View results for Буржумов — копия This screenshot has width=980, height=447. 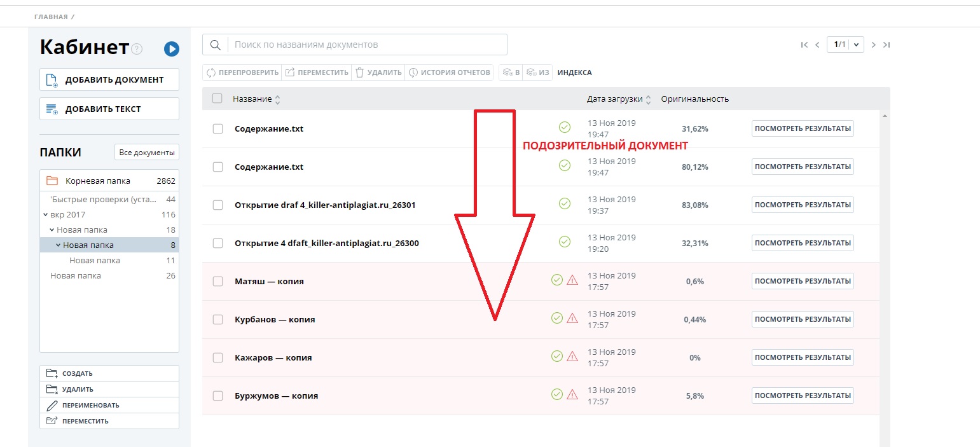tap(803, 395)
